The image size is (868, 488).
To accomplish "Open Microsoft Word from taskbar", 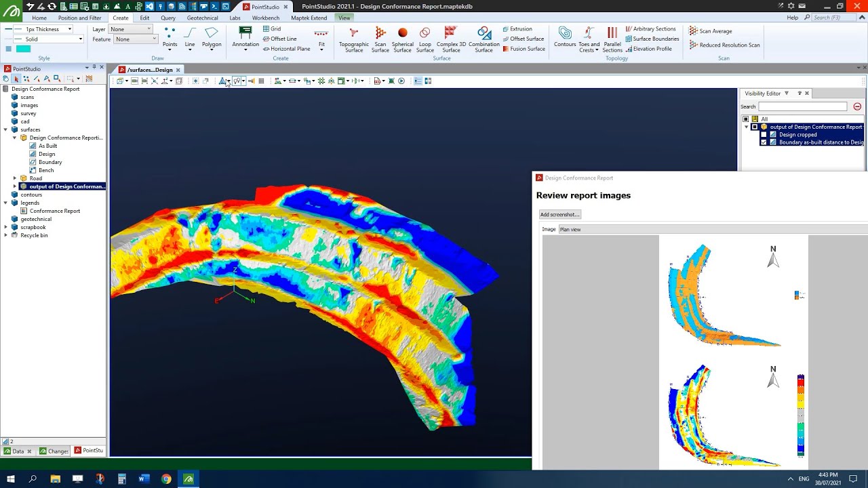I will pos(144,479).
